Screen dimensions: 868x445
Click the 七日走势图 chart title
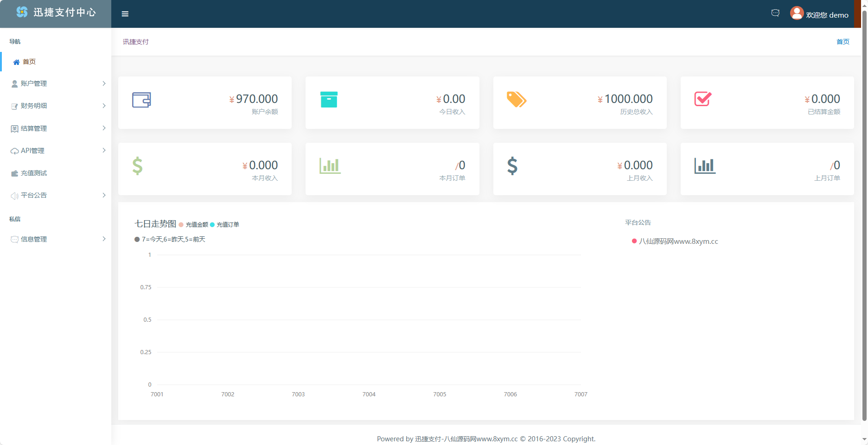[155, 224]
